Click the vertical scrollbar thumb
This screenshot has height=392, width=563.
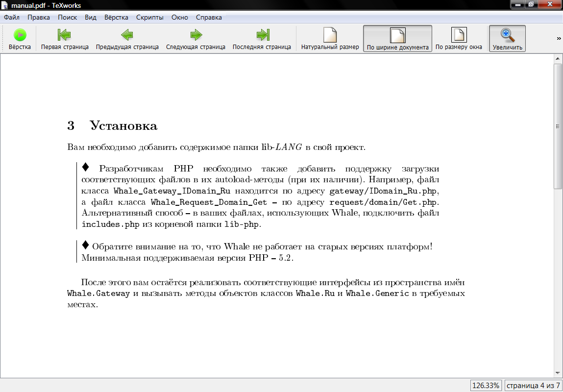point(558,126)
